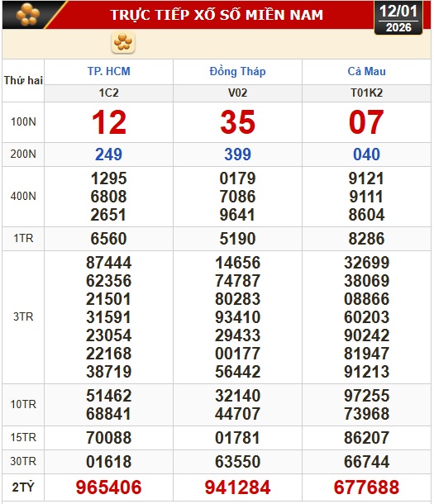This screenshot has height=504, width=434.
Task: Click the lottery balls logo in the header
Action: (27, 14)
